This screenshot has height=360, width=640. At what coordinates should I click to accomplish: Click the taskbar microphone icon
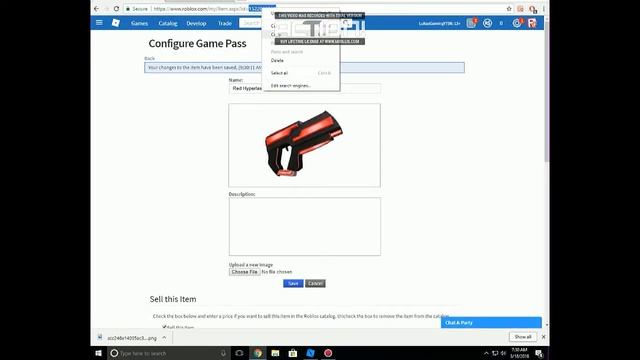223,353
